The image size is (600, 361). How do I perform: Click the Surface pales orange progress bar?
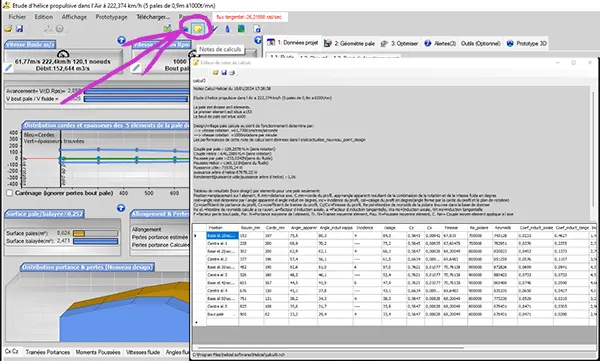click(96, 233)
